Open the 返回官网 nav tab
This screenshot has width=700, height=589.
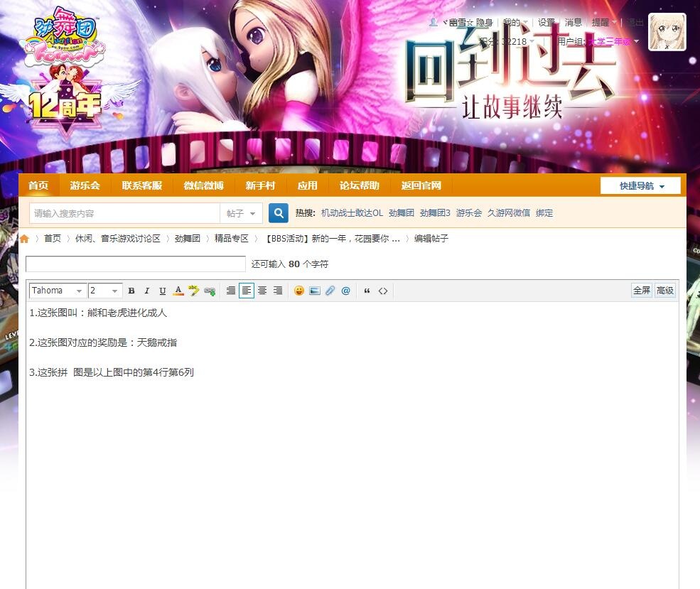point(421,185)
